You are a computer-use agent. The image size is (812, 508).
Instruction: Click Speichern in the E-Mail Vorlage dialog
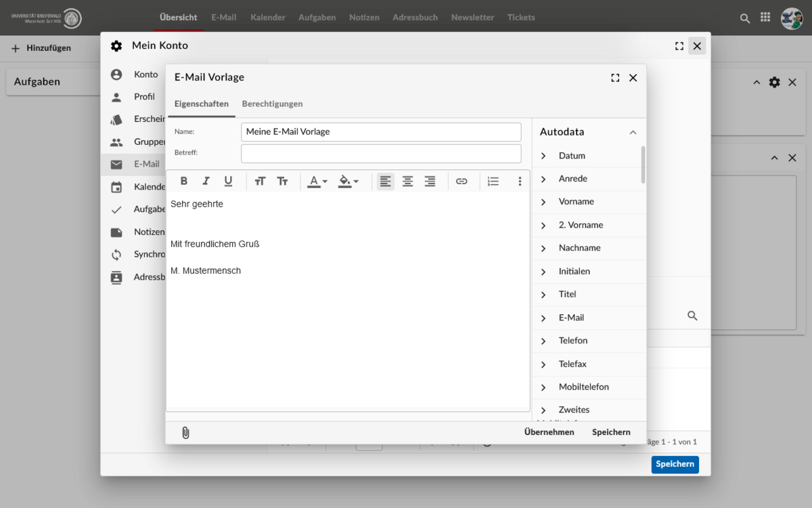[611, 432]
